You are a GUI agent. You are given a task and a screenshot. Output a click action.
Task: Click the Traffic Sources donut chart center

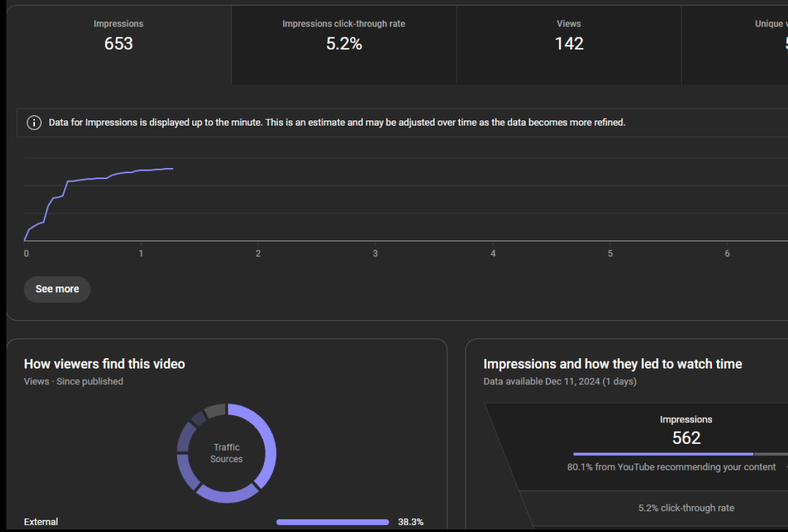[227, 453]
